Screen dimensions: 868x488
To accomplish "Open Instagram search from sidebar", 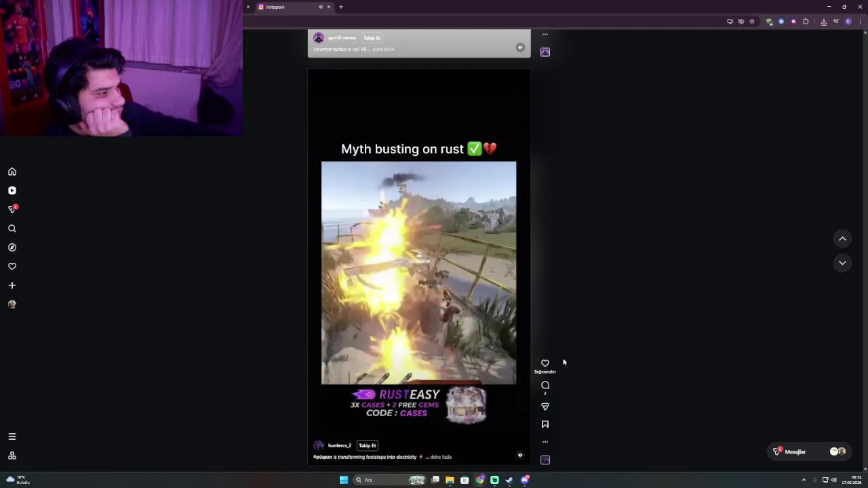I will click(12, 229).
